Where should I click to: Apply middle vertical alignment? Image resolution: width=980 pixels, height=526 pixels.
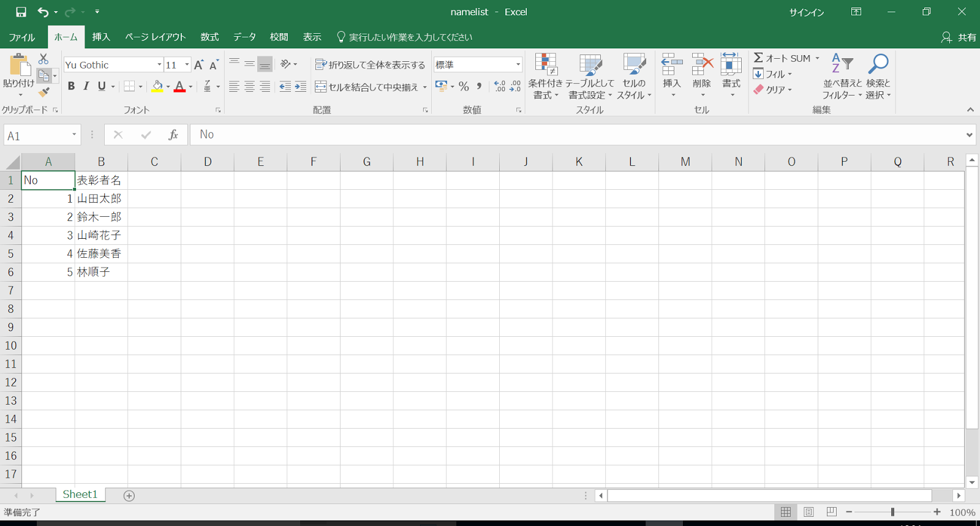coord(249,63)
